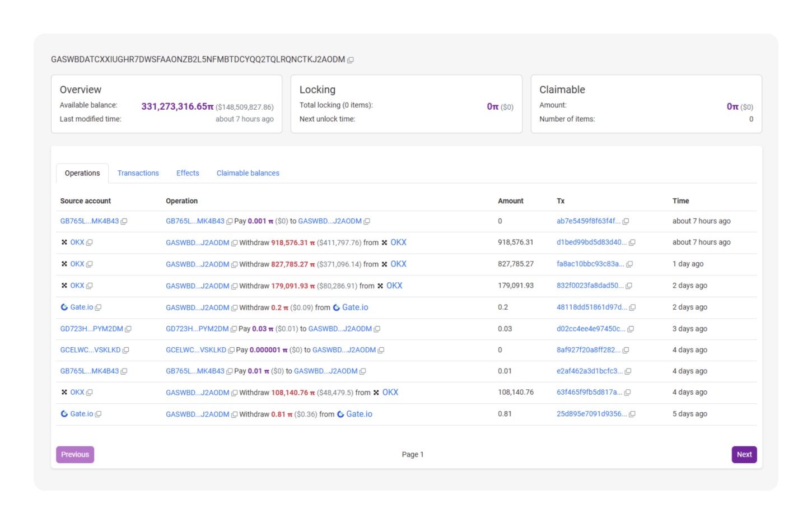Viewport: 812px width, 513px height.
Task: Copy Gate.io source account in 2 days ago row
Action: click(x=99, y=307)
